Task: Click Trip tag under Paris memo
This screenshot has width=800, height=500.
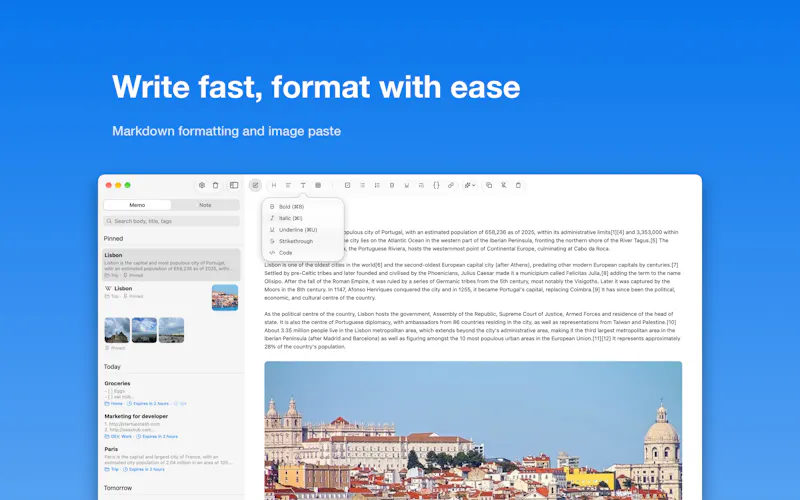Action: click(112, 469)
